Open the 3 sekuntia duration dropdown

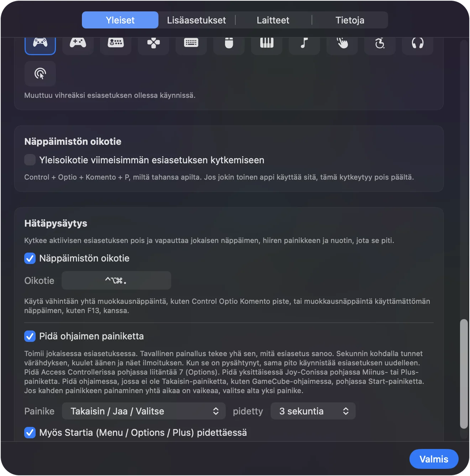[313, 411]
